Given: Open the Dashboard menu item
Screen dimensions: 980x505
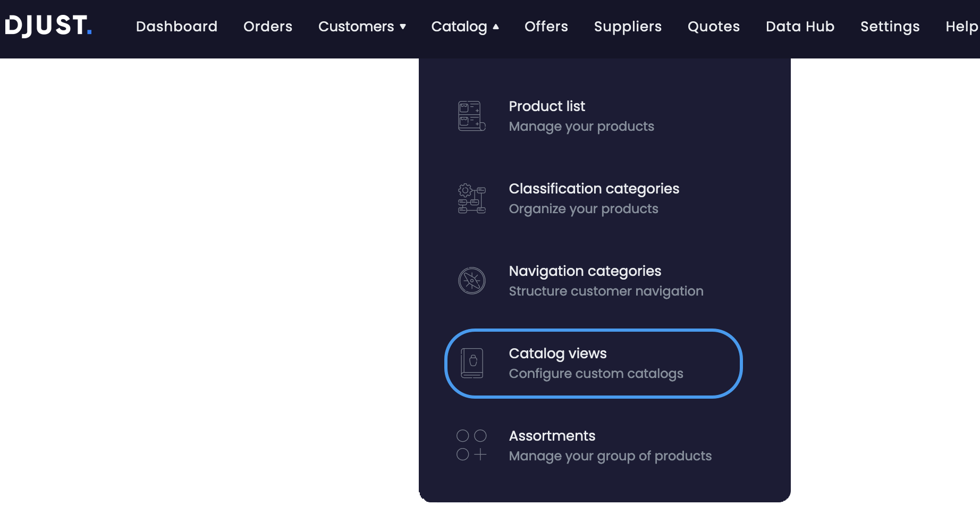Looking at the screenshot, I should [x=176, y=26].
